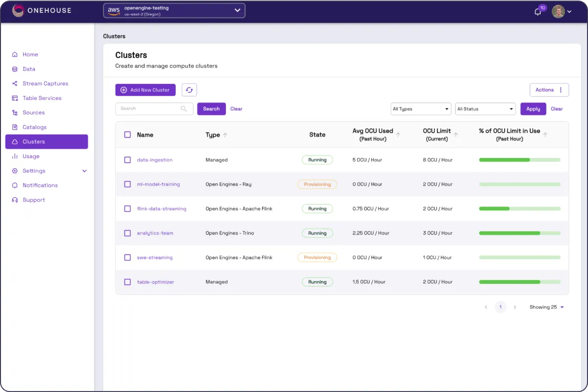
Task: Check the table-optimizer row checkbox
Action: click(127, 282)
